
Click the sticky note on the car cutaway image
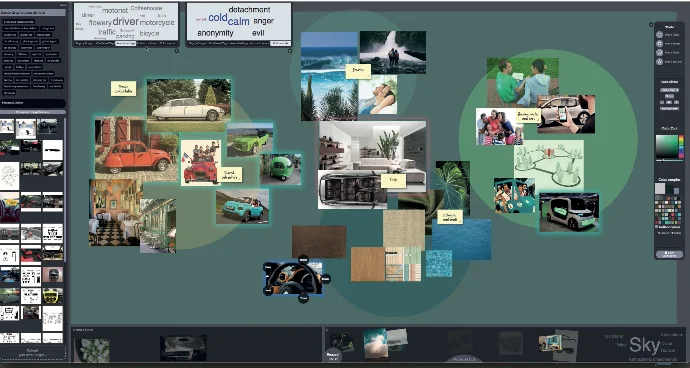tap(393, 180)
